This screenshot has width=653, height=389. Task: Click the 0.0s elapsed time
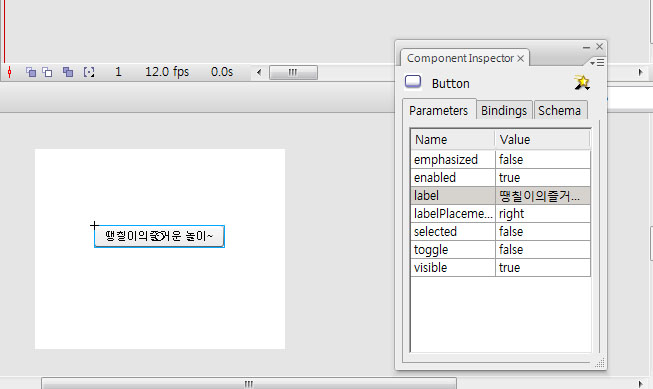pyautogui.click(x=222, y=72)
